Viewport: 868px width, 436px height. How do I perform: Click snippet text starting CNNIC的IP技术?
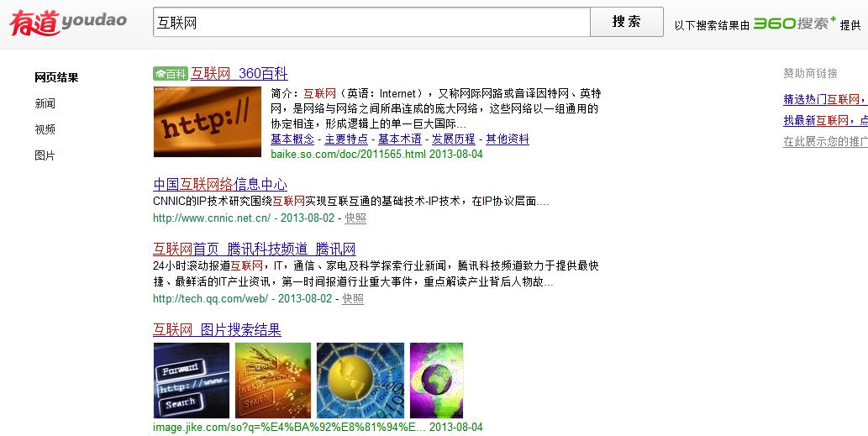pos(351,202)
